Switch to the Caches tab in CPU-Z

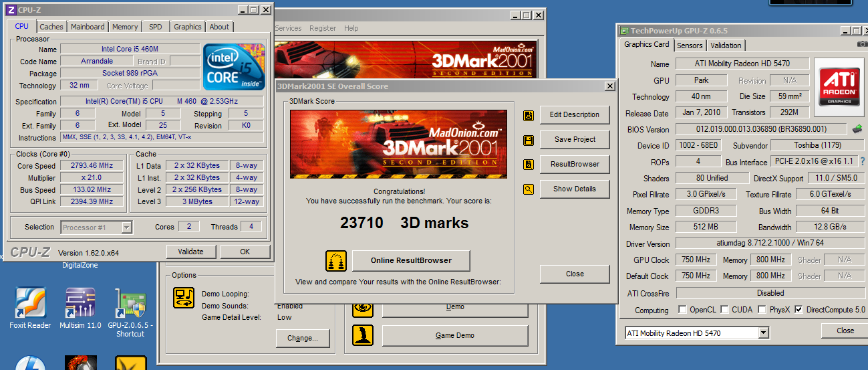(51, 27)
